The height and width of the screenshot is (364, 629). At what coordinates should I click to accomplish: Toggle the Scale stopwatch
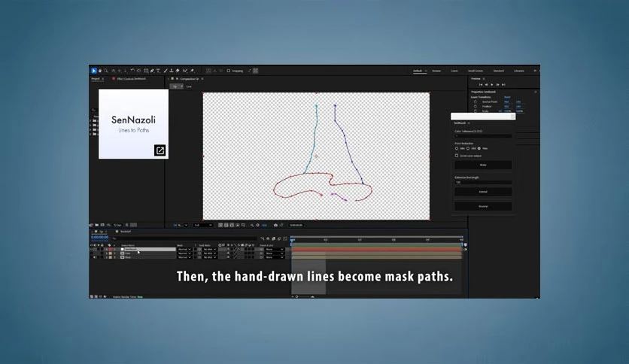(x=476, y=111)
